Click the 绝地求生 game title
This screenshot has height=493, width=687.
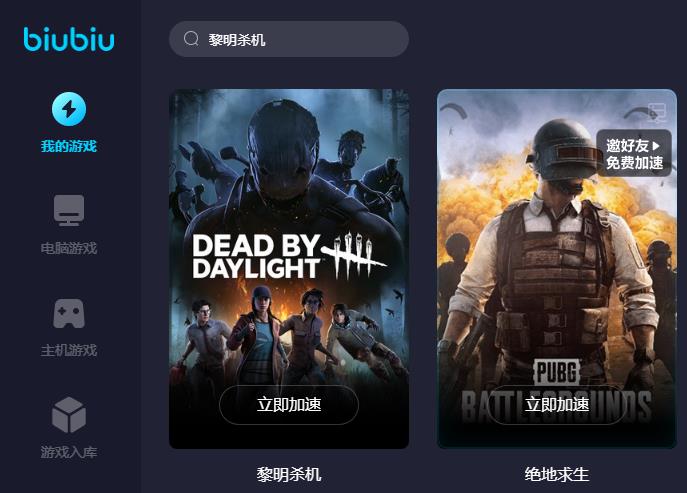click(x=556, y=474)
